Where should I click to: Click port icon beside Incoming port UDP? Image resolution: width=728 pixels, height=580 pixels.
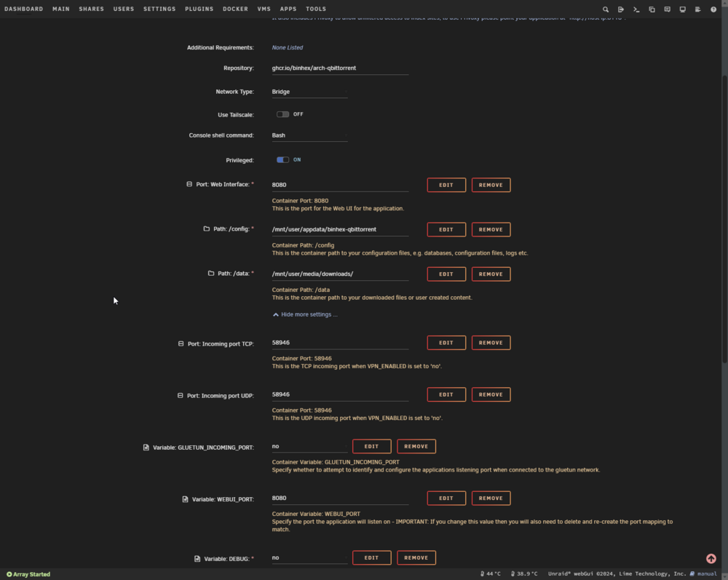(180, 396)
